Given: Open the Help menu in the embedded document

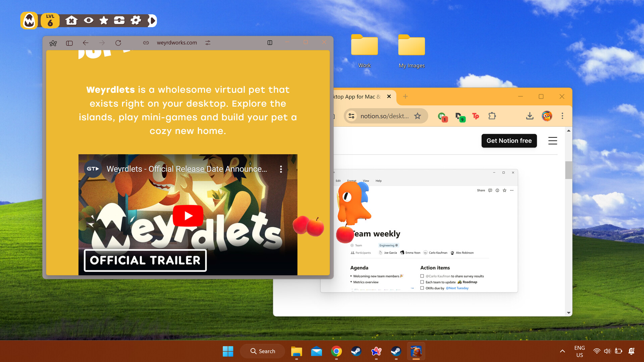Looking at the screenshot, I should click(378, 181).
